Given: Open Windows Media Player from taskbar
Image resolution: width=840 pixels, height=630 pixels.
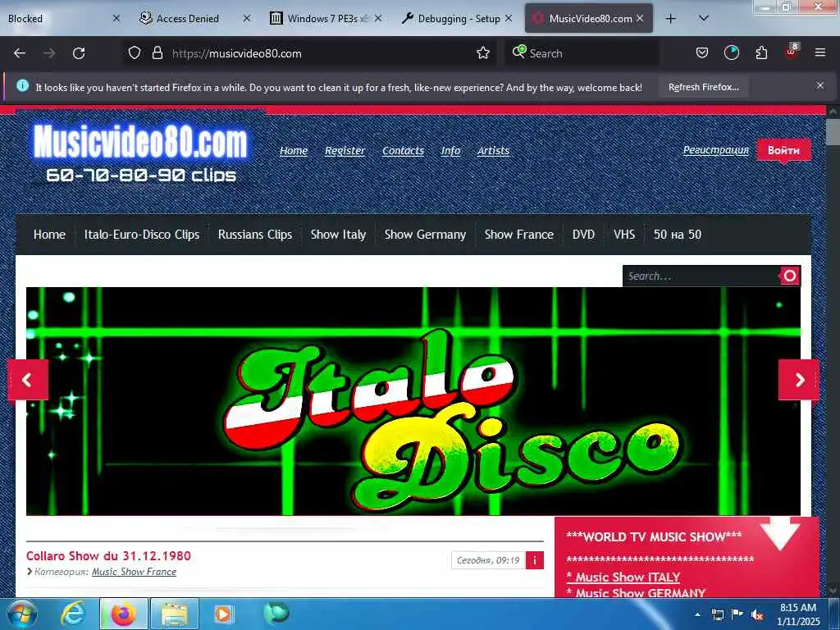Looking at the screenshot, I should coord(223,614).
